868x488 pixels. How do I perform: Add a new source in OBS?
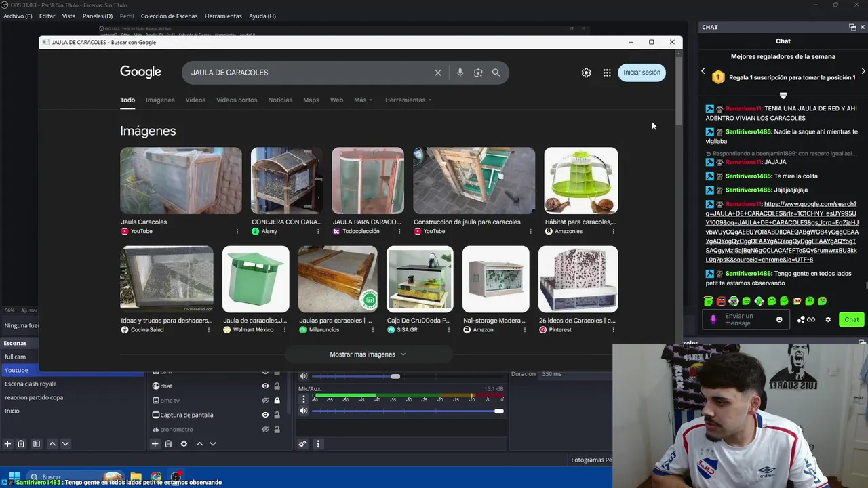(155, 444)
